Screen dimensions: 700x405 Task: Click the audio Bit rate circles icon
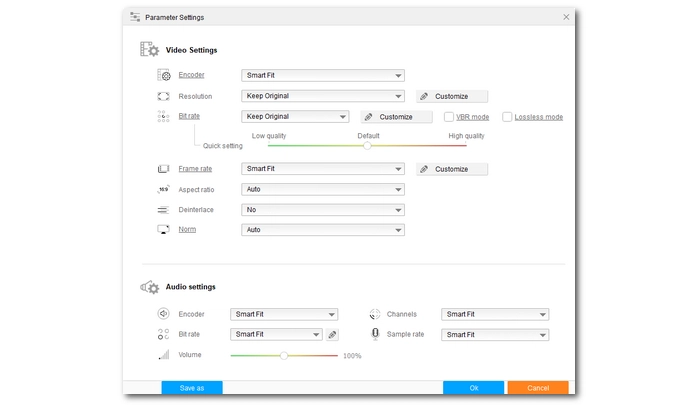click(163, 334)
